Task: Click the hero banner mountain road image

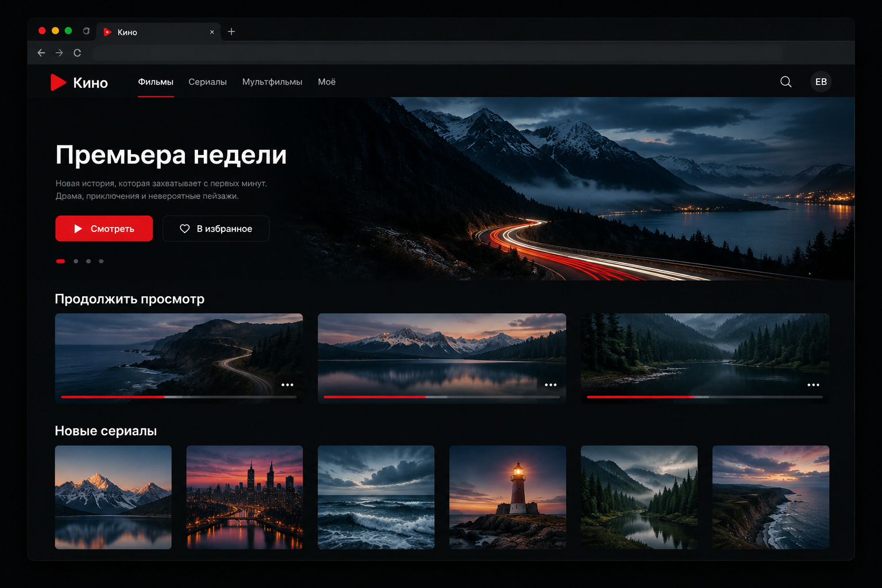Action: point(580,188)
